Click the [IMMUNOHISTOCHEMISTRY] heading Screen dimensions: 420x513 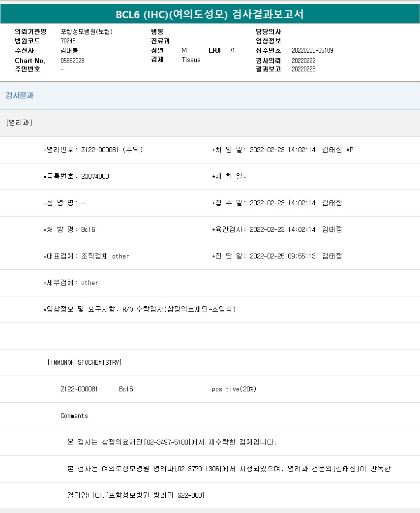click(85, 362)
